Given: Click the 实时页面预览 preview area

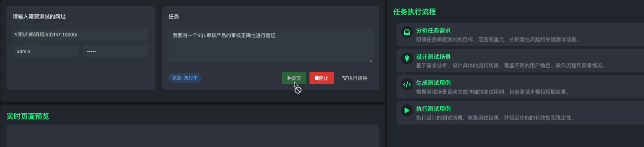Looking at the screenshot, I should pos(193,136).
